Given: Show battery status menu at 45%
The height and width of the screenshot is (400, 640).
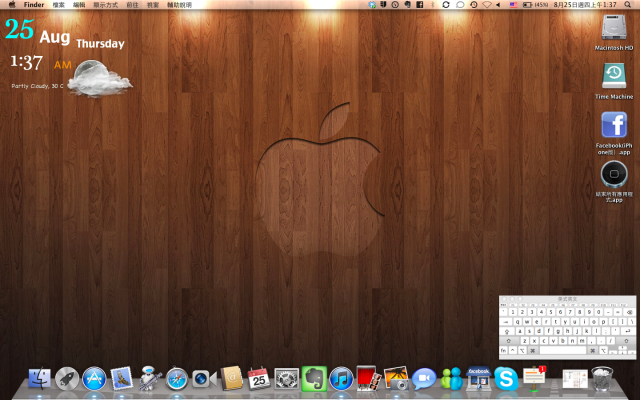Looking at the screenshot, I should 535,5.
